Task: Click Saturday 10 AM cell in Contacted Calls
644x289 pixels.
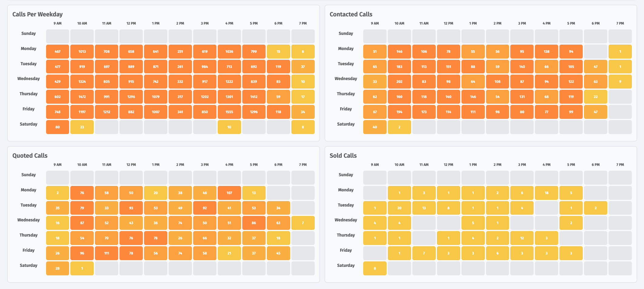Action: point(399,127)
